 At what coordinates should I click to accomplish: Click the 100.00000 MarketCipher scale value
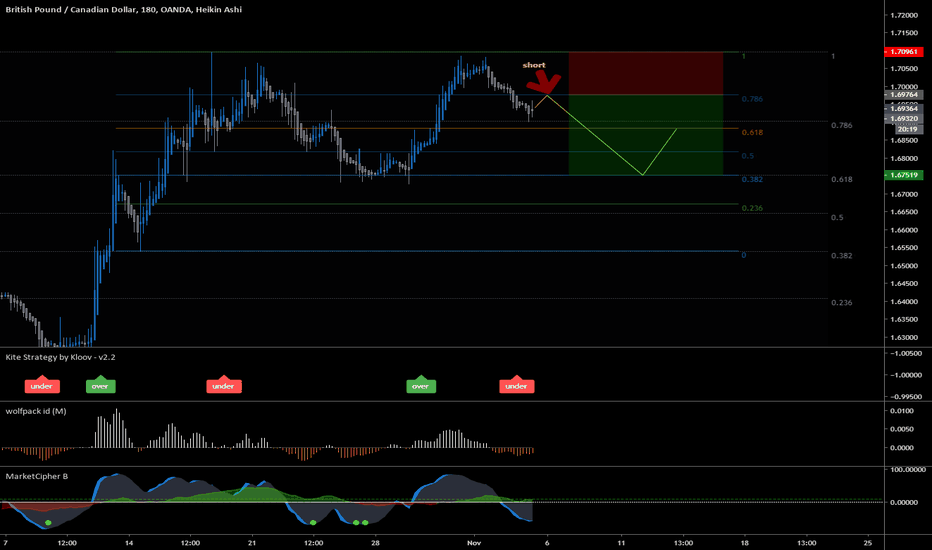click(908, 470)
